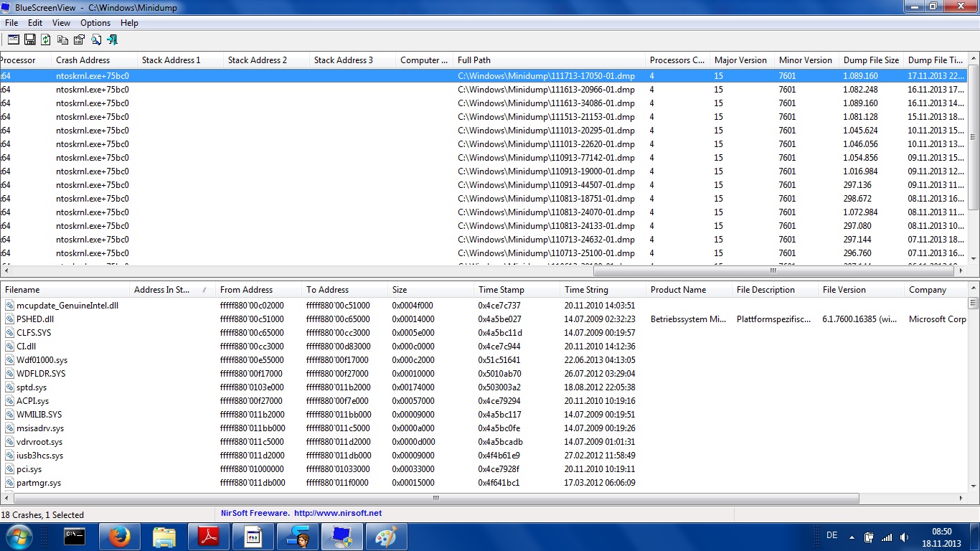Click the volume speaker tray icon
The width and height of the screenshot is (980, 551).
905,537
